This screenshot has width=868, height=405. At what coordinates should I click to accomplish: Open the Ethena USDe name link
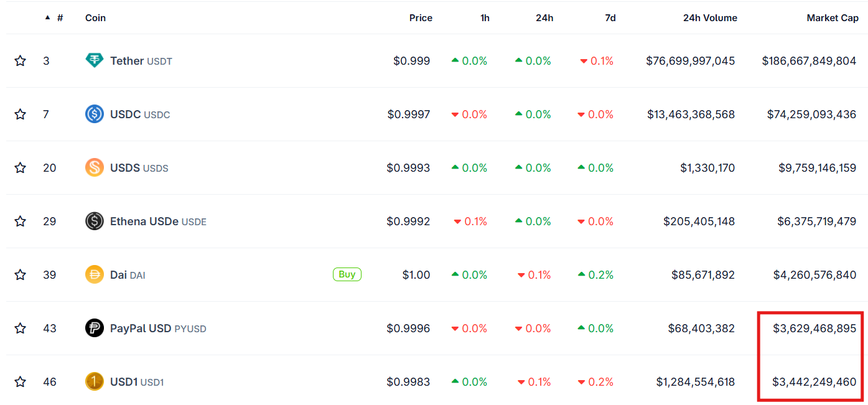tap(144, 221)
